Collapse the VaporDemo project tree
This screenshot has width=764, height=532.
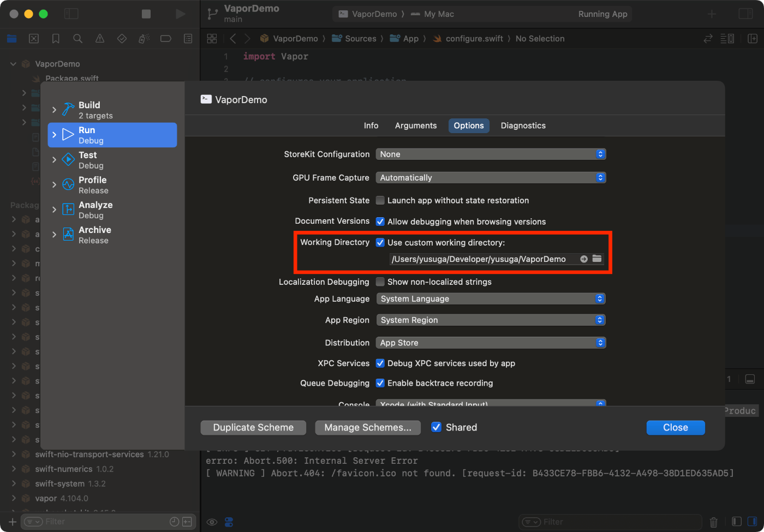[13, 64]
